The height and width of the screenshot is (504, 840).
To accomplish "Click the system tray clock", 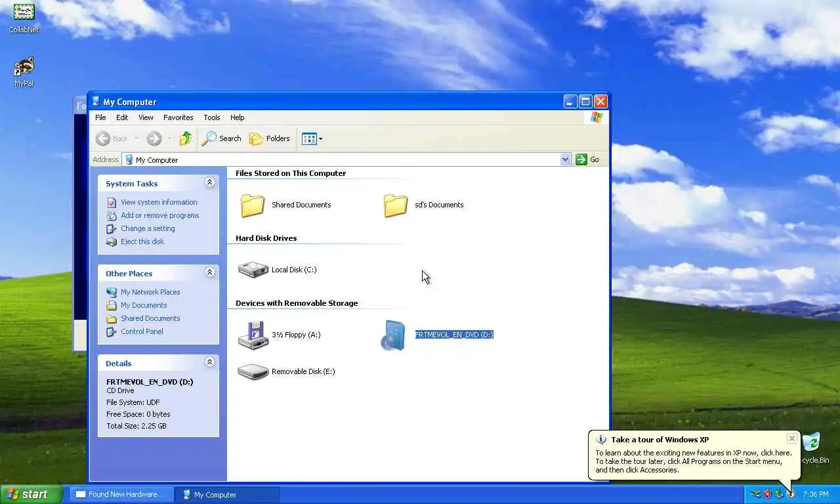I will click(816, 495).
